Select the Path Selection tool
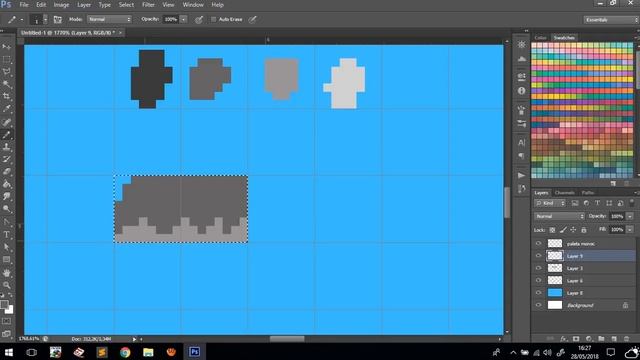 point(7,247)
